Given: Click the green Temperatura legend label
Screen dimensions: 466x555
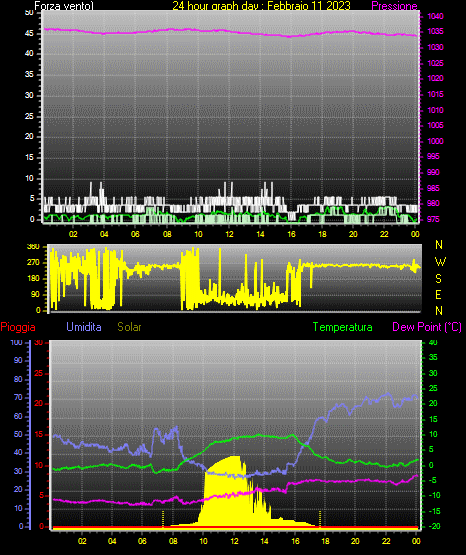Looking at the screenshot, I should coord(343,327).
